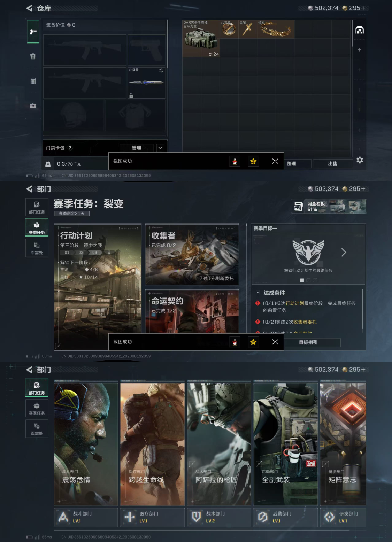Select the highlighted 赛季任务 tab in season screen
Image resolution: width=392 pixels, height=542 pixels.
click(x=37, y=227)
